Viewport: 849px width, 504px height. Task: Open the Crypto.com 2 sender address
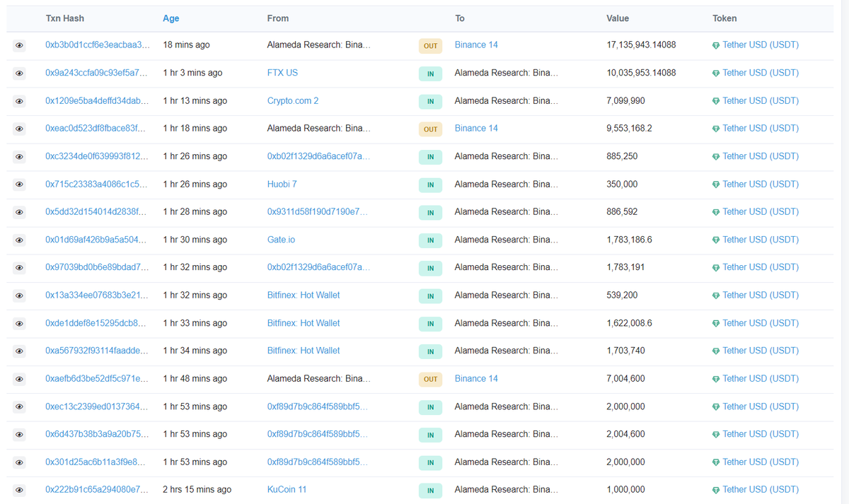pos(293,100)
